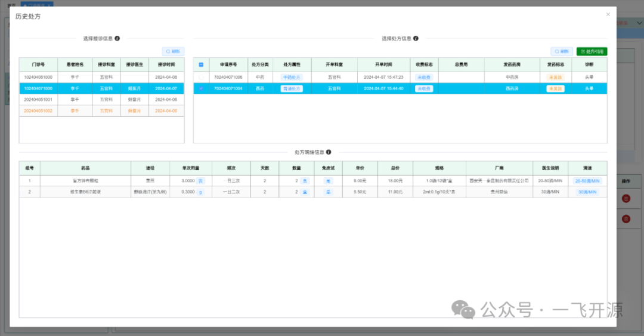Viewport: 644px width, 336px height.
Task: Check the box for prescription 702404071006
Action: pyautogui.click(x=201, y=78)
